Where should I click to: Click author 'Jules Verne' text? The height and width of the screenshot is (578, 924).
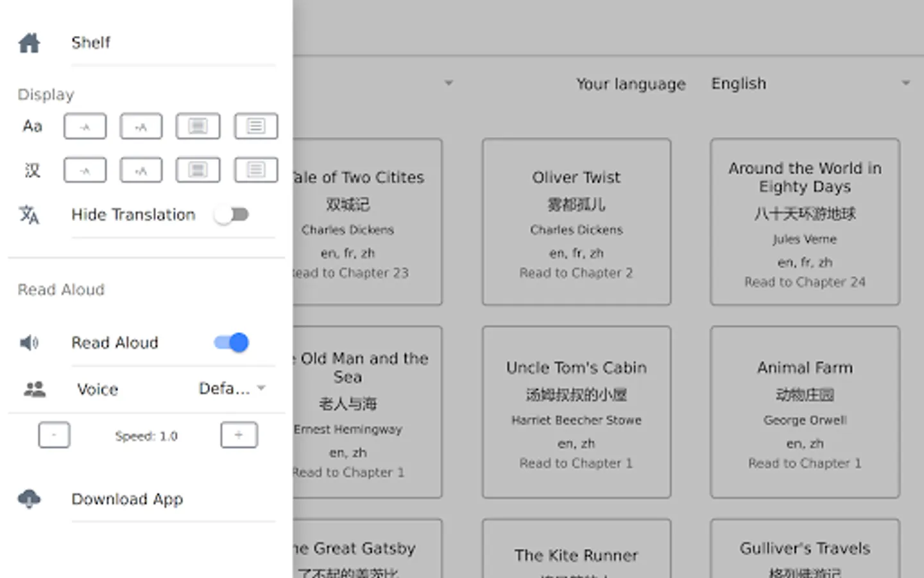click(805, 239)
